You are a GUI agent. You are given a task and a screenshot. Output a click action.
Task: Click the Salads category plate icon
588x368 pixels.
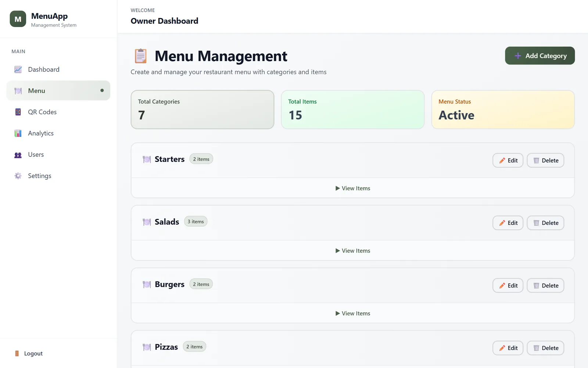point(147,222)
